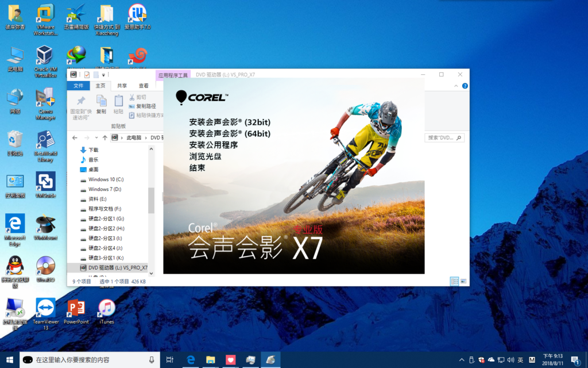Viewport: 588px width, 368px height.
Task: Open the iTunes desktop icon
Action: (106, 308)
